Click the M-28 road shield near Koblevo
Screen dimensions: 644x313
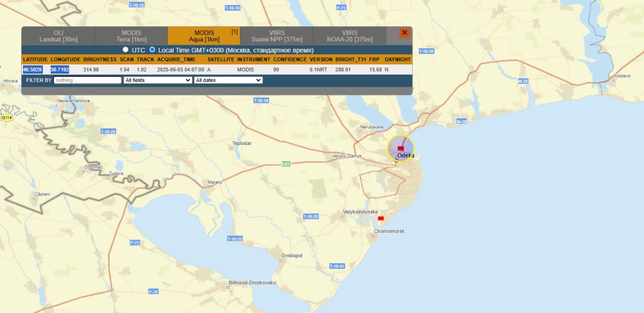coord(523,81)
